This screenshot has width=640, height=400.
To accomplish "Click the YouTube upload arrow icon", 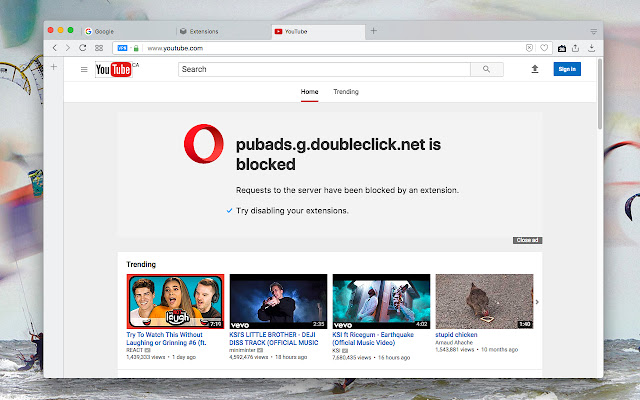I will [535, 69].
